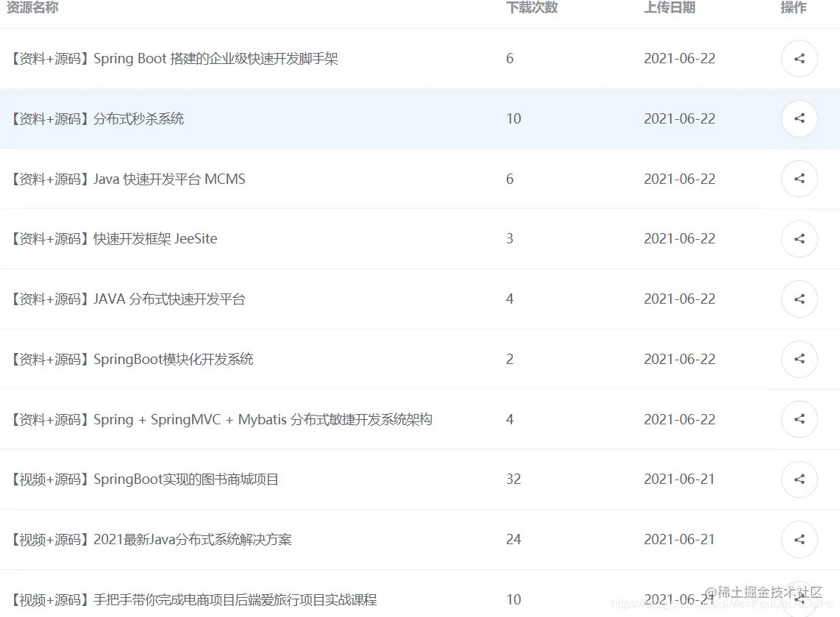
Task: Click share on the 2021最新Java分布式系统解决方案 row
Action: coord(800,539)
